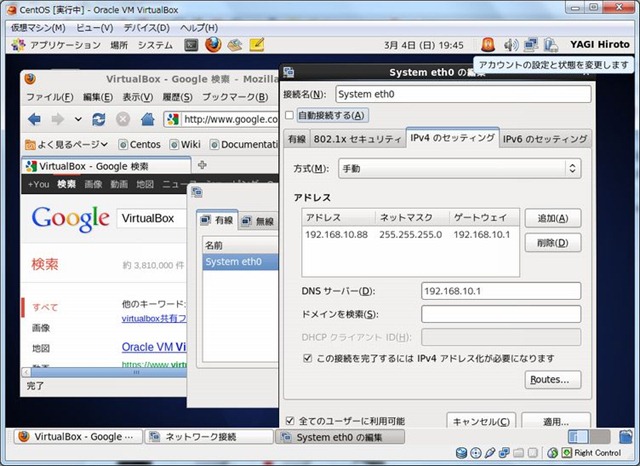Go back using Firefox back arrow
The width and height of the screenshot is (640, 466).
point(33,119)
